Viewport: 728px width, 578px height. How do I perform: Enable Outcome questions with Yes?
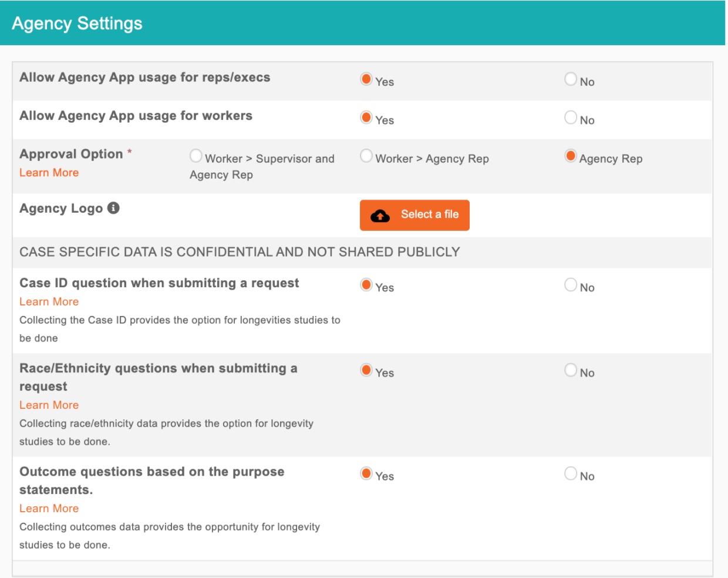366,473
